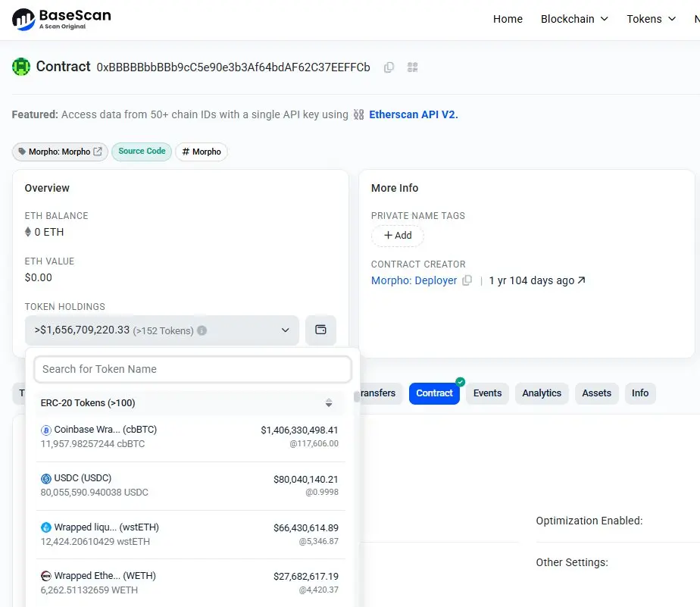Click the wstETH token icon
700x607 pixels.
click(x=46, y=527)
